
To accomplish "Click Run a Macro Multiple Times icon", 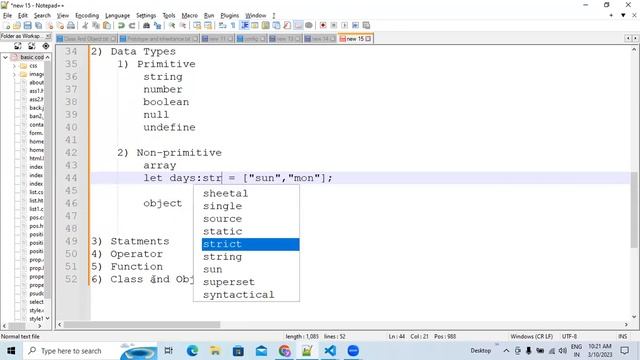I will (355, 25).
